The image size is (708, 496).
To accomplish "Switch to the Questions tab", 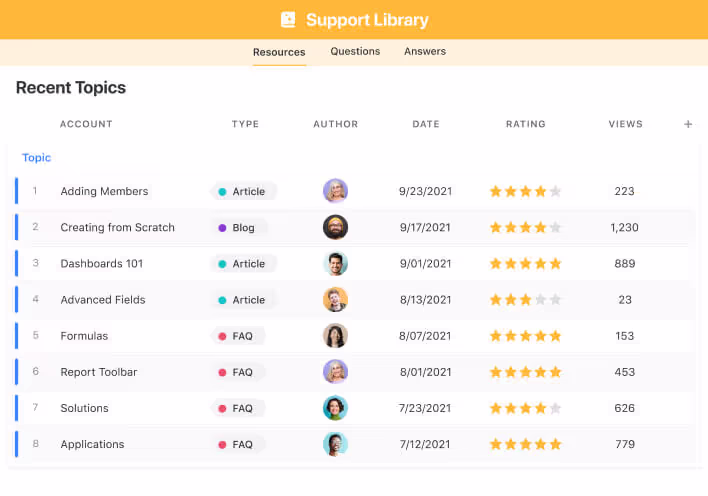I will coord(355,51).
